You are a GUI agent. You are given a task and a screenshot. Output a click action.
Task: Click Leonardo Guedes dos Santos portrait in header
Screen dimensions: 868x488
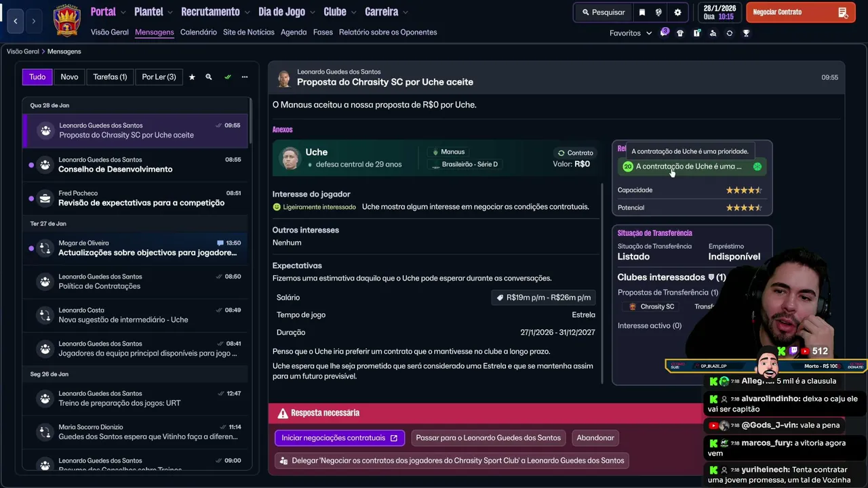click(284, 78)
